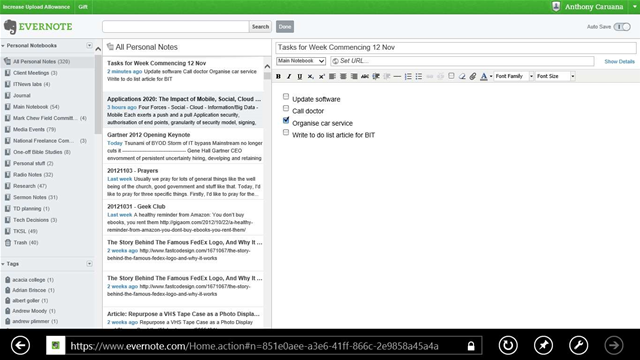The height and width of the screenshot is (360, 640).
Task: Open the Main Notebook selector
Action: 301,61
